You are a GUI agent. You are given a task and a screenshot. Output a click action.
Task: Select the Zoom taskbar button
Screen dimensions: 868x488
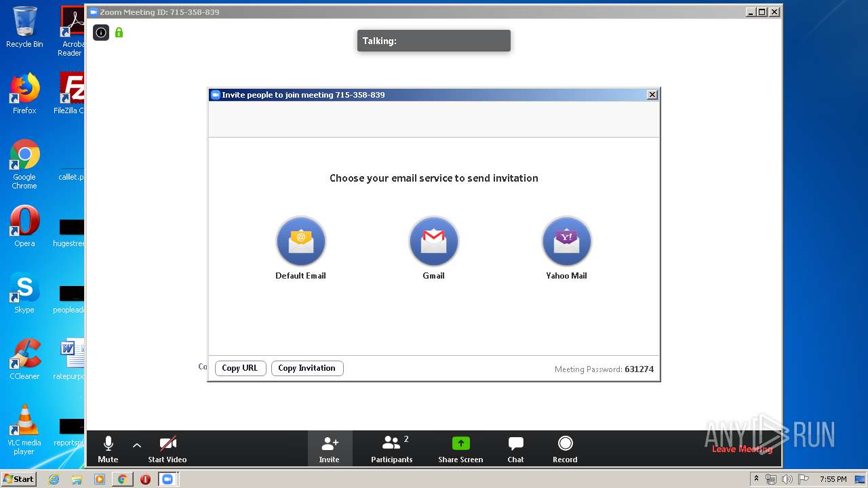click(168, 479)
